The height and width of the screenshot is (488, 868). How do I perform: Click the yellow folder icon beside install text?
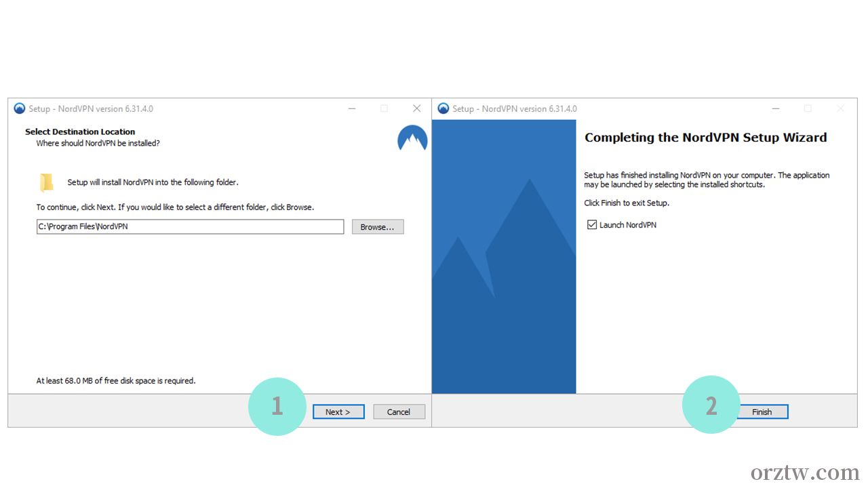(x=46, y=182)
